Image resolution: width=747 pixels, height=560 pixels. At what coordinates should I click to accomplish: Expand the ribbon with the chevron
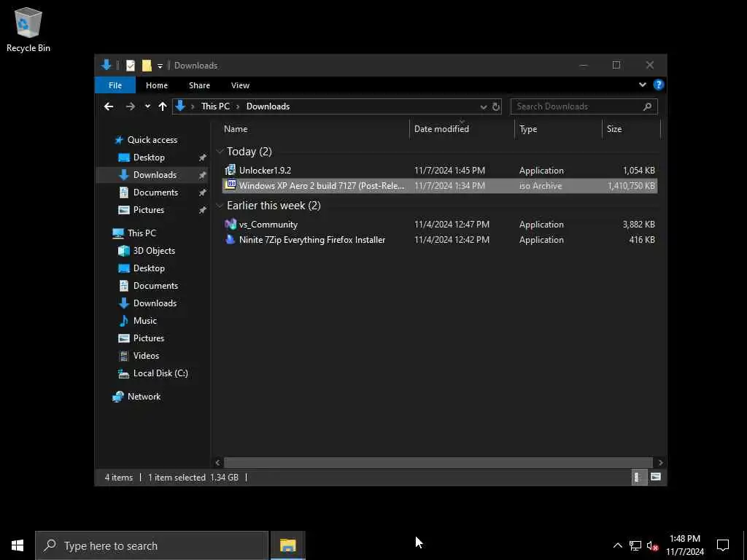coord(642,85)
